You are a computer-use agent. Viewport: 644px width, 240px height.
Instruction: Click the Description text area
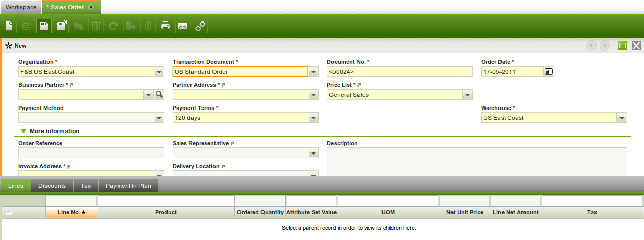point(477,162)
